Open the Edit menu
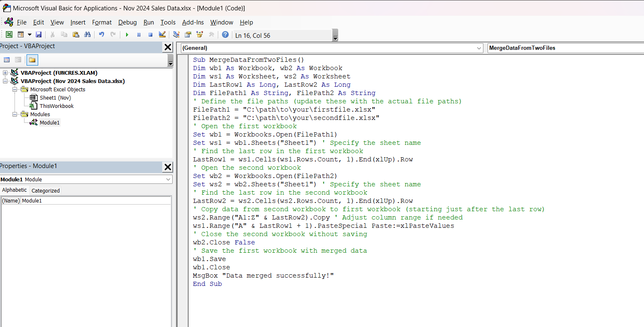This screenshot has height=327, width=644. pos(39,22)
